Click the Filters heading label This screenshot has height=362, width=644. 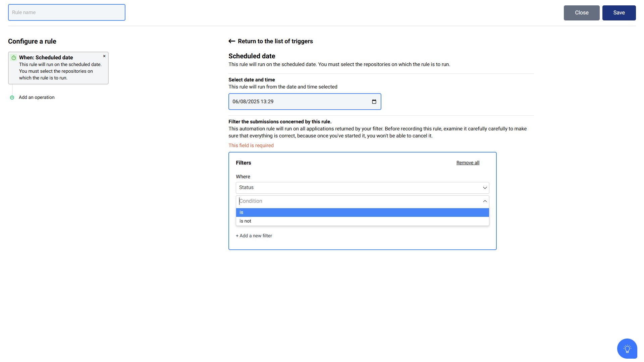pos(243,163)
